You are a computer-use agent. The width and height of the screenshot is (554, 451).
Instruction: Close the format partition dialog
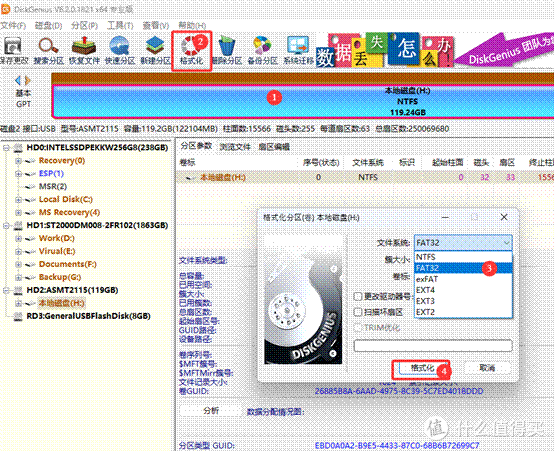pyautogui.click(x=504, y=217)
